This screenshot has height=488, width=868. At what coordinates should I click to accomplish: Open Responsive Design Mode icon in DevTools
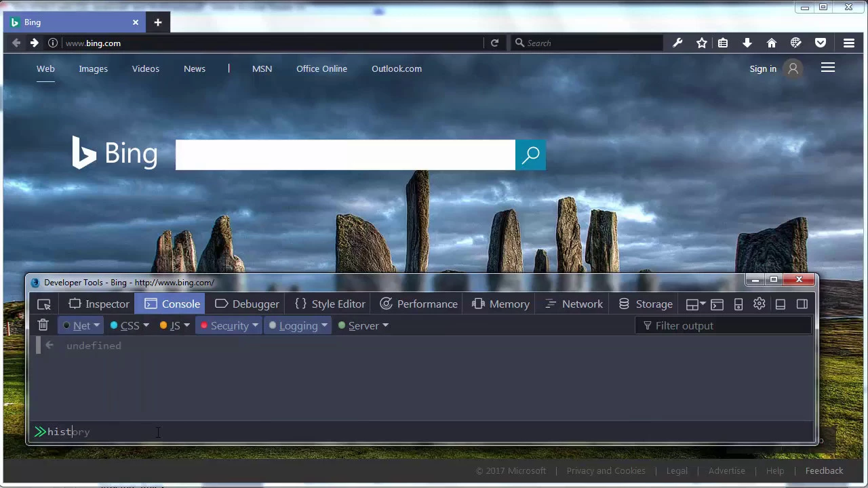click(738, 304)
